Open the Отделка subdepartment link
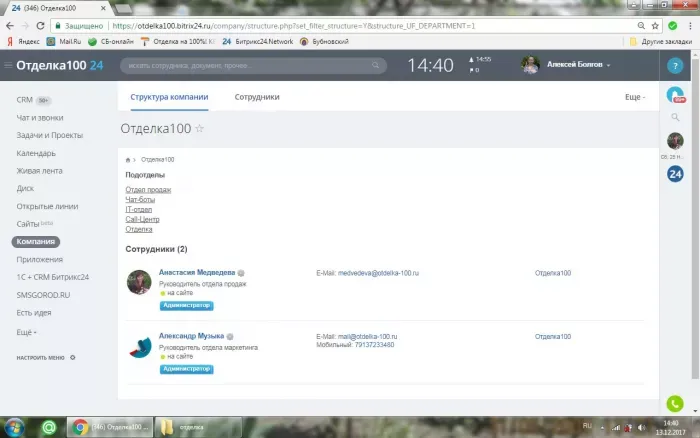700x438 pixels. coord(139,229)
